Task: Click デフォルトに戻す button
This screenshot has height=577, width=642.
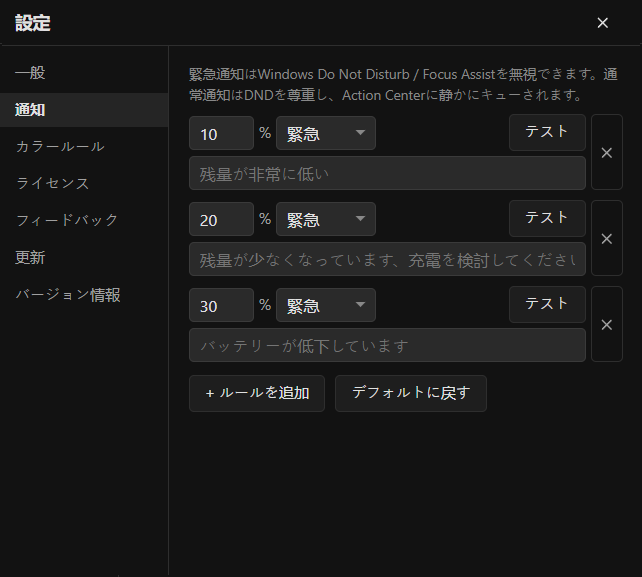Action: pyautogui.click(x=411, y=394)
